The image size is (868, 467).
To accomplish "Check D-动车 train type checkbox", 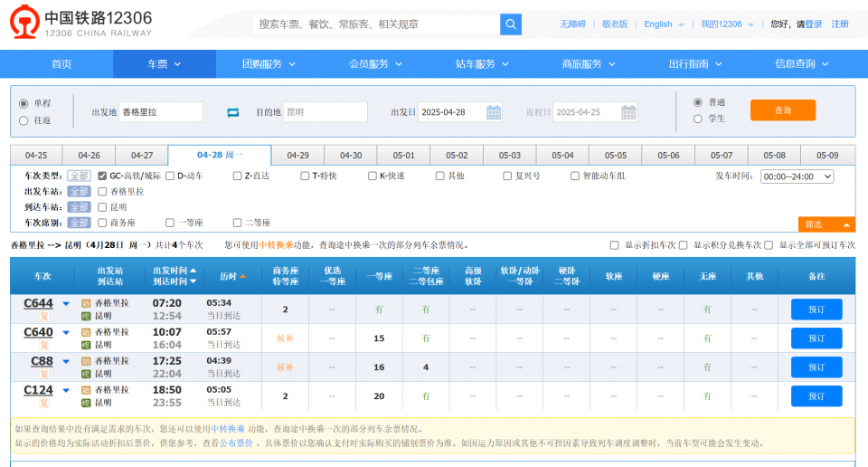I will click(x=170, y=176).
